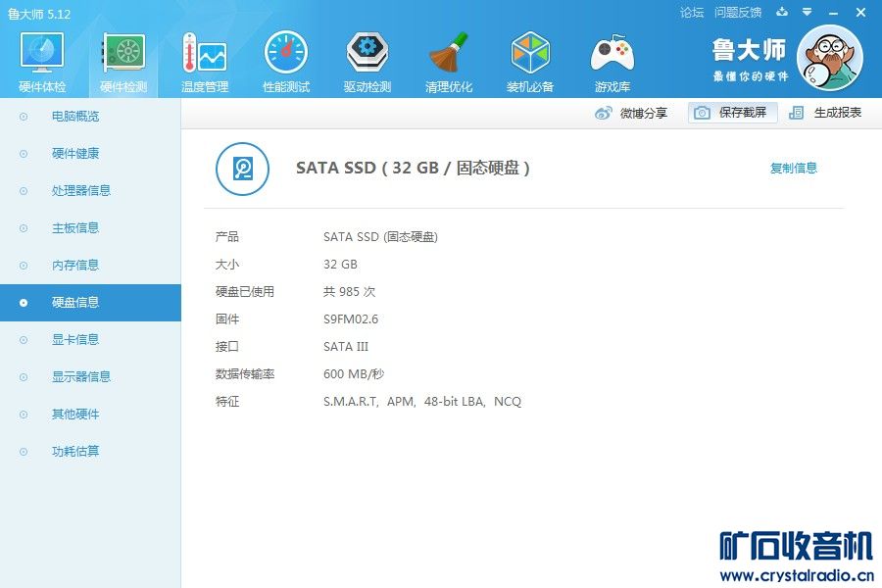Open 游戏库 game library
The height and width of the screenshot is (588, 882).
612,62
